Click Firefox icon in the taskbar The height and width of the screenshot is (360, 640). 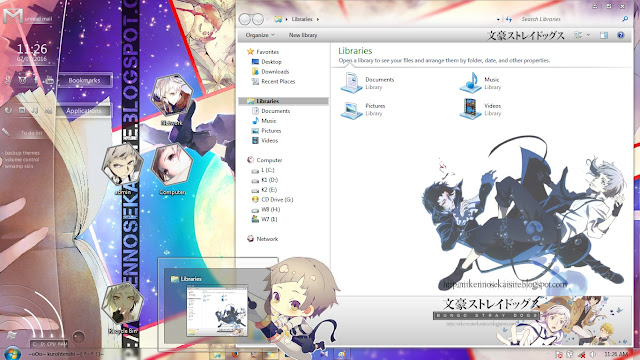pos(236,354)
